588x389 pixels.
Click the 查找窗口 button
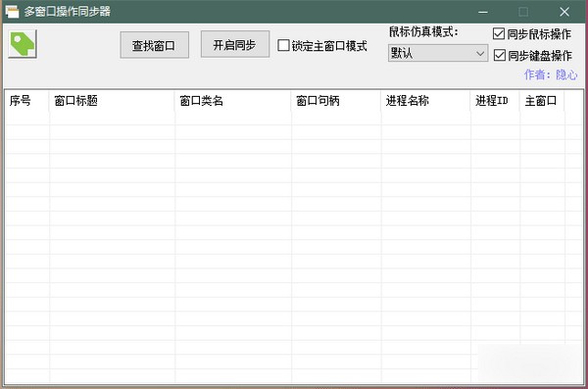tap(154, 45)
